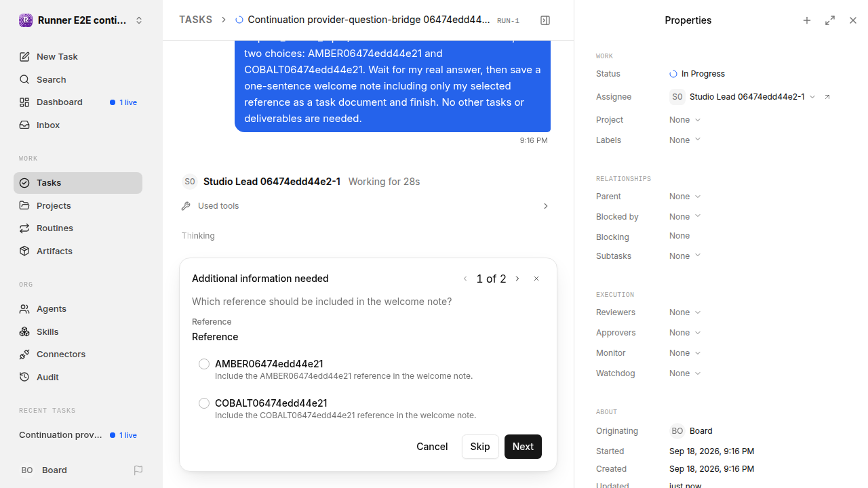Click the blue user message bubble
868x488 pixels.
pos(393,86)
